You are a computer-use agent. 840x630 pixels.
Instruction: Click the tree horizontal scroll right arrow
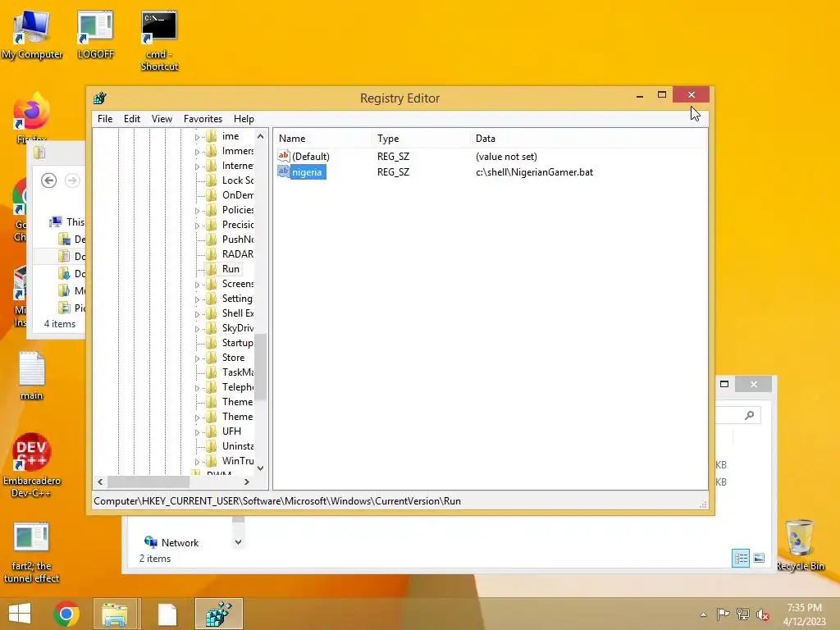pyautogui.click(x=246, y=482)
